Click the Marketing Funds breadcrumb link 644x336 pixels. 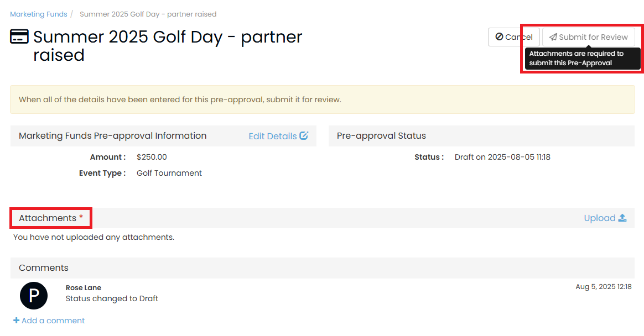(38, 14)
